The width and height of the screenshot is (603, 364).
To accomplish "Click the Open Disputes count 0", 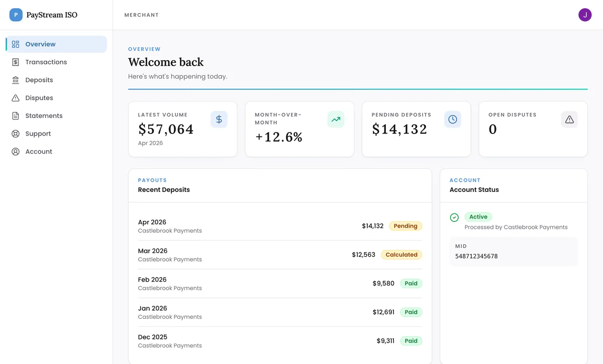I will [x=492, y=129].
